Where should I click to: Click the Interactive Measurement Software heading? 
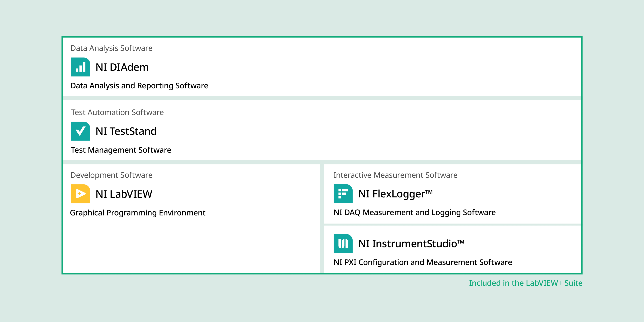(x=395, y=175)
